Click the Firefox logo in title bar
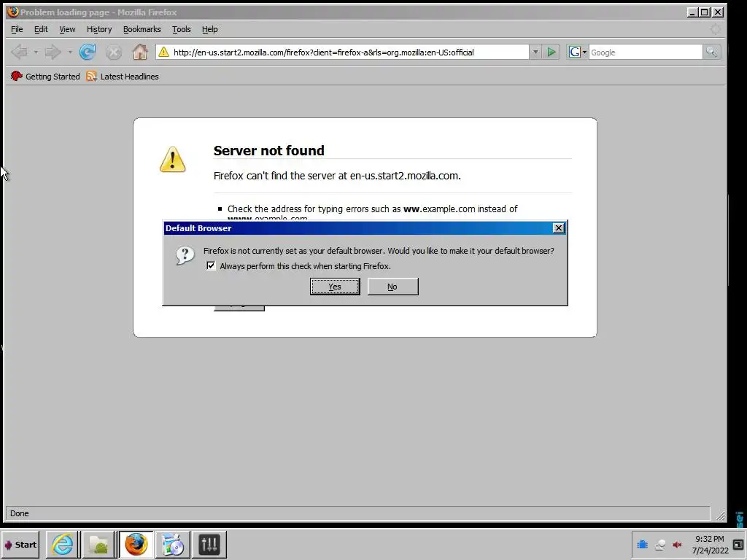This screenshot has width=747, height=560. (13, 12)
